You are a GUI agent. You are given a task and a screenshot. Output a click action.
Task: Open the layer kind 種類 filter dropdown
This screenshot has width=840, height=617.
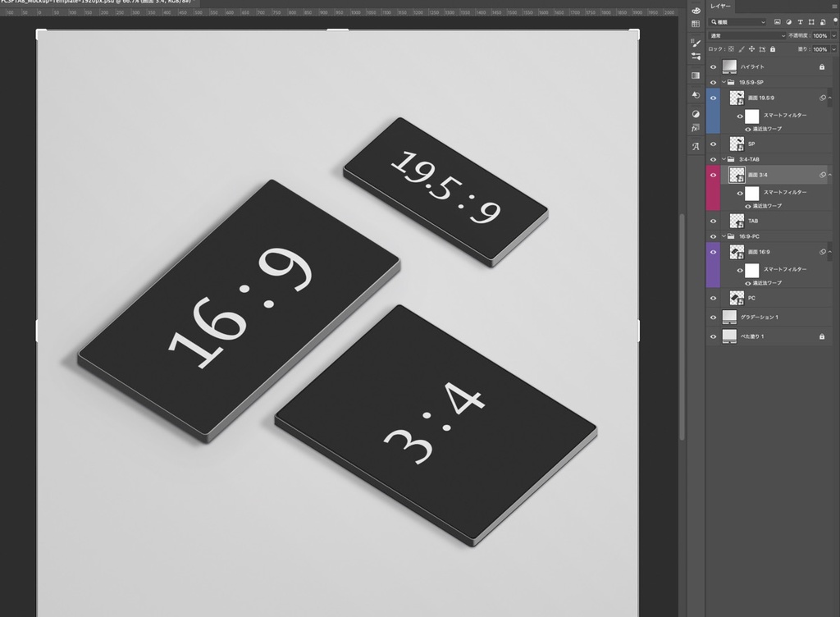[737, 22]
